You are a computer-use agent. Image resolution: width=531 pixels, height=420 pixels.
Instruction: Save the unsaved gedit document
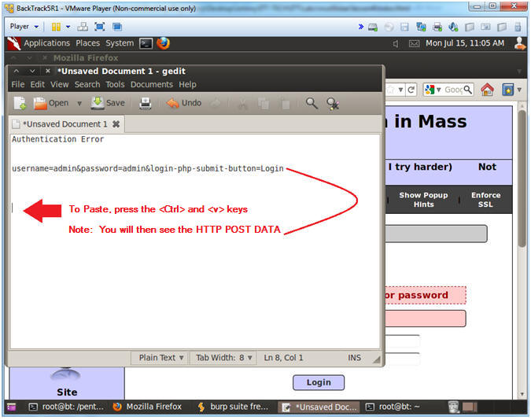[x=108, y=103]
